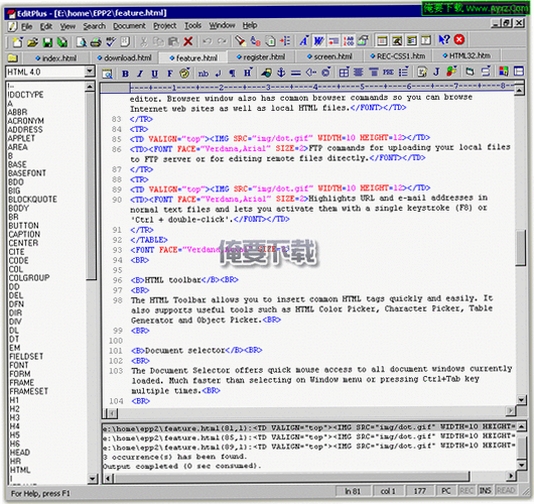Click the Bold B icon in HTML toolbar
The image size is (534, 504).
(125, 73)
